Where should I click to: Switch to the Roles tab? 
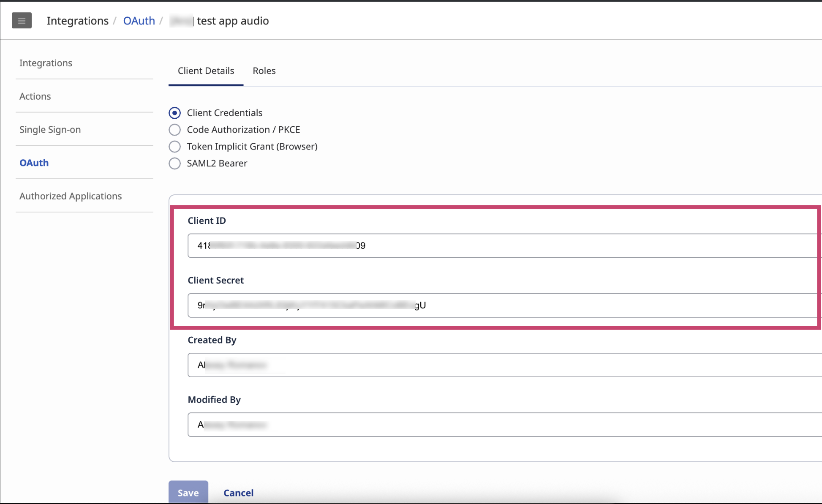pos(264,71)
